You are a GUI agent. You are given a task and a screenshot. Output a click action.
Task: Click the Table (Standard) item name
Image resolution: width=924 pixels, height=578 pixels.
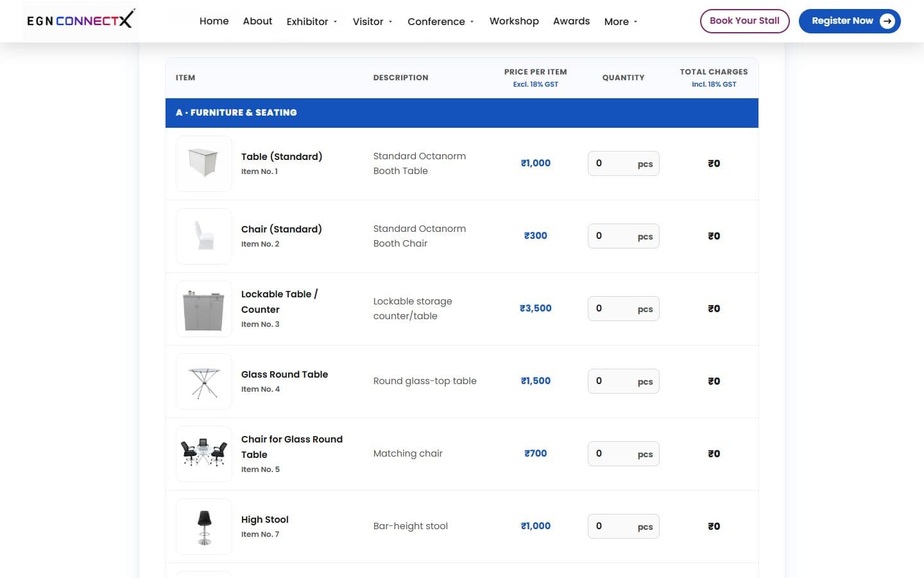(x=282, y=157)
